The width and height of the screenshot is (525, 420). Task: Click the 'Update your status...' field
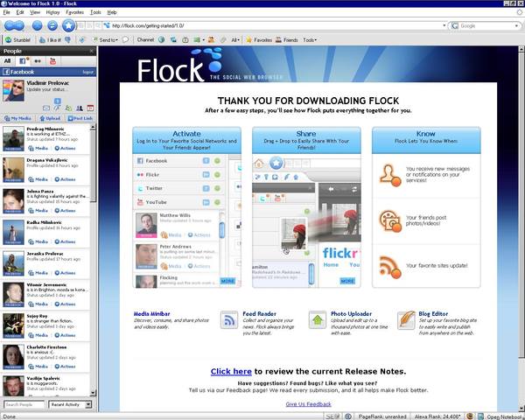click(47, 89)
